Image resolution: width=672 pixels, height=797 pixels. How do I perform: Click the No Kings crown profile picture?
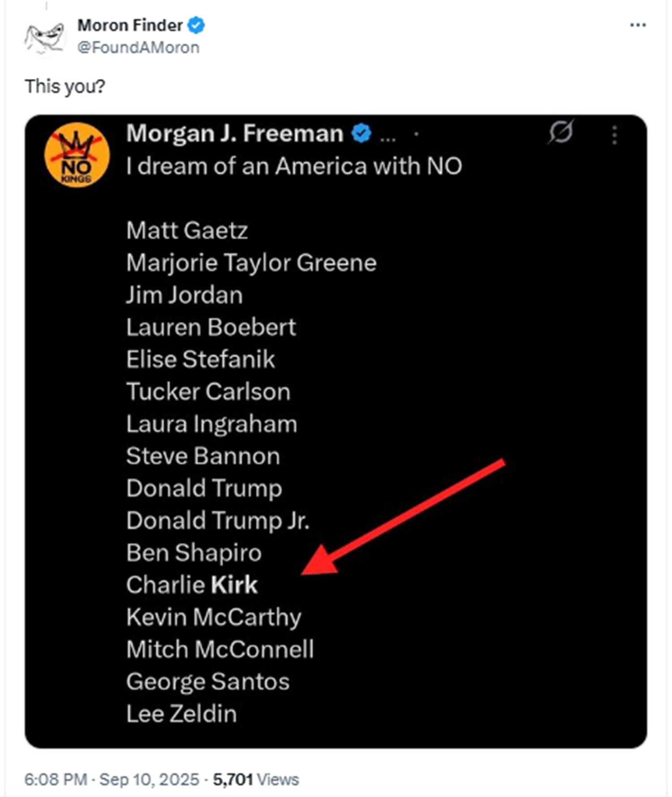coord(77,155)
